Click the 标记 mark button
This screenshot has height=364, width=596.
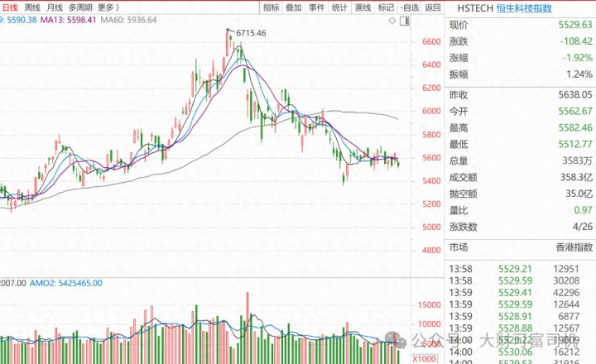tap(386, 7)
